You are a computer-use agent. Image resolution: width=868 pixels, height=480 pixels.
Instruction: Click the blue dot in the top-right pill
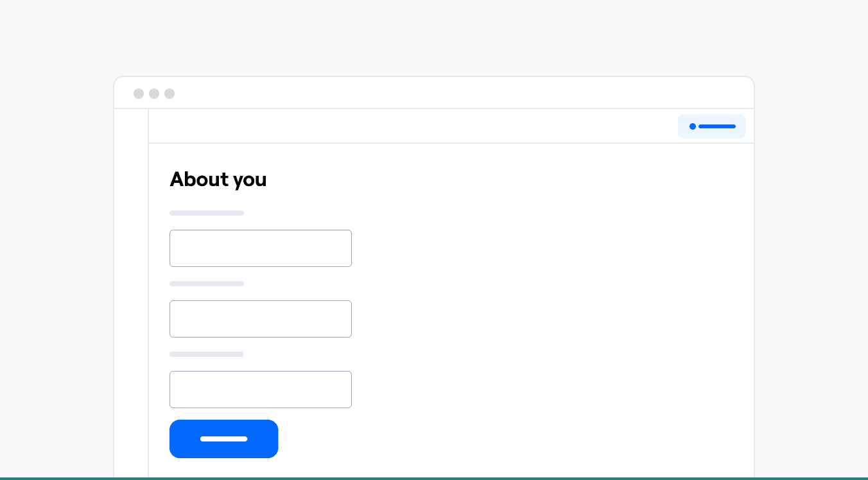coord(693,126)
